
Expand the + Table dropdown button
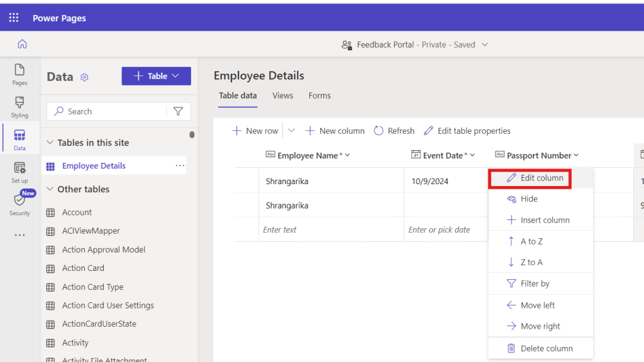click(x=157, y=76)
